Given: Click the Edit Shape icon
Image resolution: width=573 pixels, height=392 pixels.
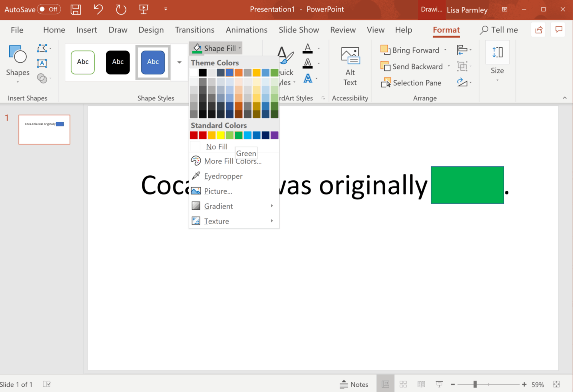Looking at the screenshot, I should (42, 48).
